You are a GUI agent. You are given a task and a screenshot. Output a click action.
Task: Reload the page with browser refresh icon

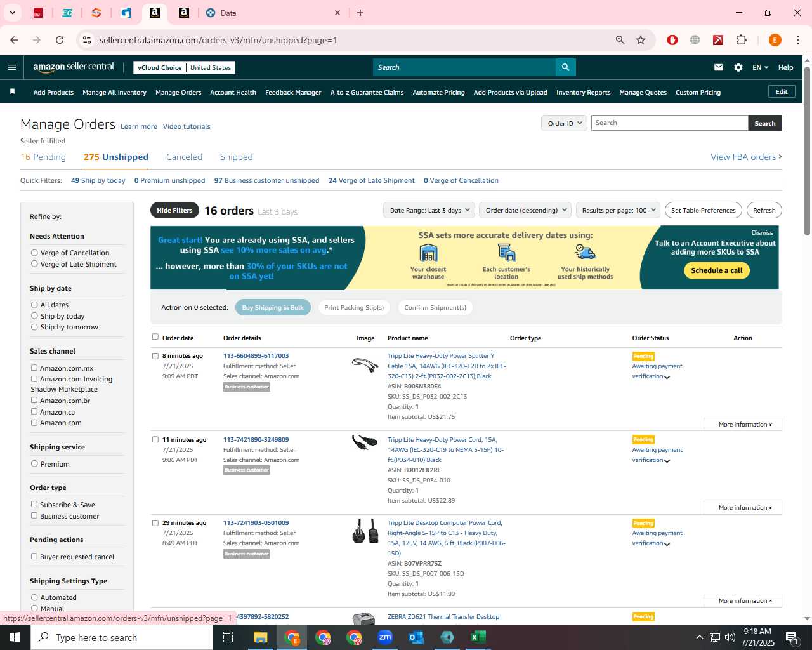point(60,40)
